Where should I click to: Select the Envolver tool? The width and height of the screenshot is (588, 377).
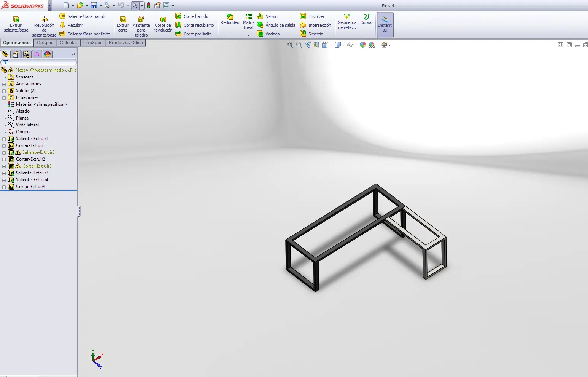pyautogui.click(x=312, y=16)
